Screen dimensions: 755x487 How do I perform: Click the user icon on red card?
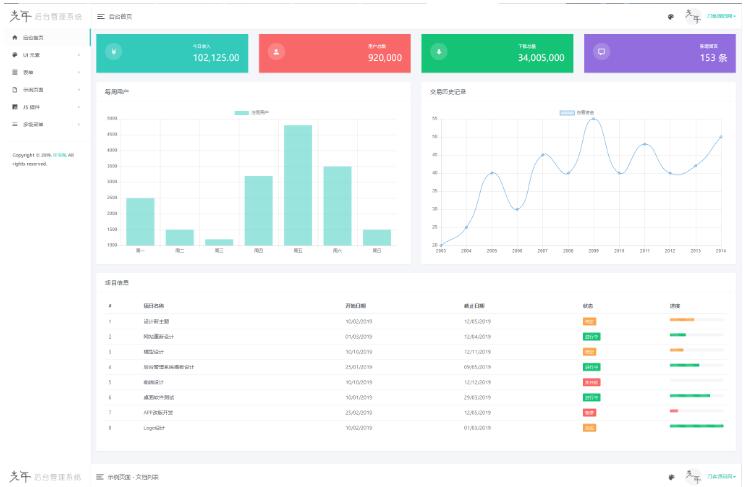pos(276,52)
